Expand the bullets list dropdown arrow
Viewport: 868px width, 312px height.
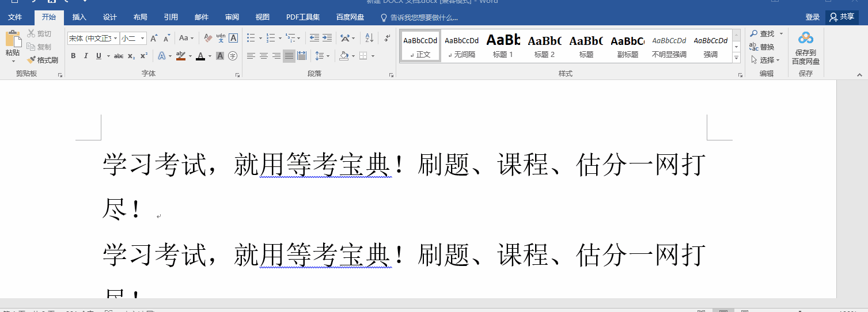click(x=260, y=39)
